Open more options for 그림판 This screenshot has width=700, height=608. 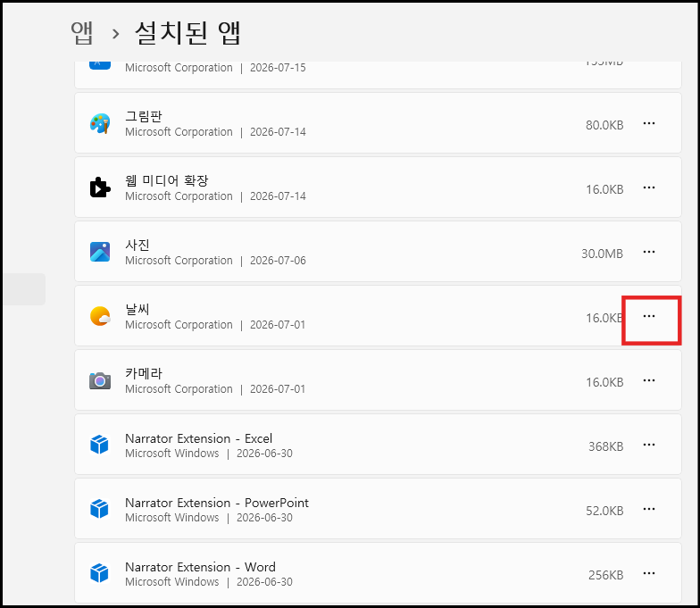pos(648,123)
